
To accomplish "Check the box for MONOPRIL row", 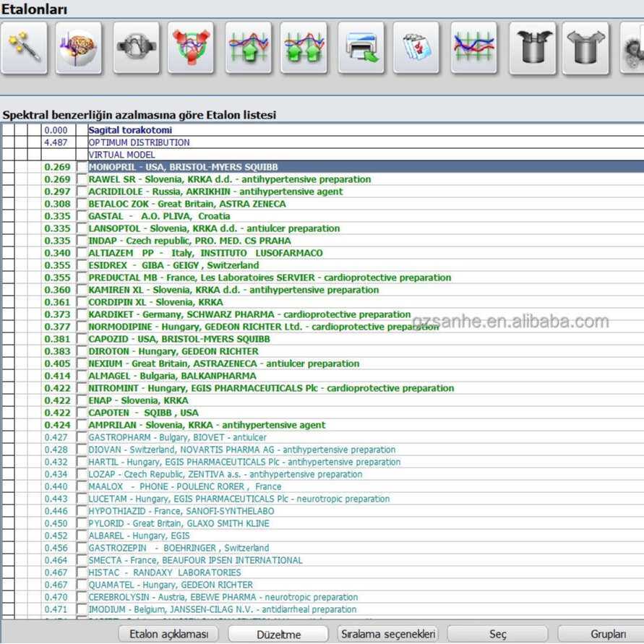I will coord(82,167).
